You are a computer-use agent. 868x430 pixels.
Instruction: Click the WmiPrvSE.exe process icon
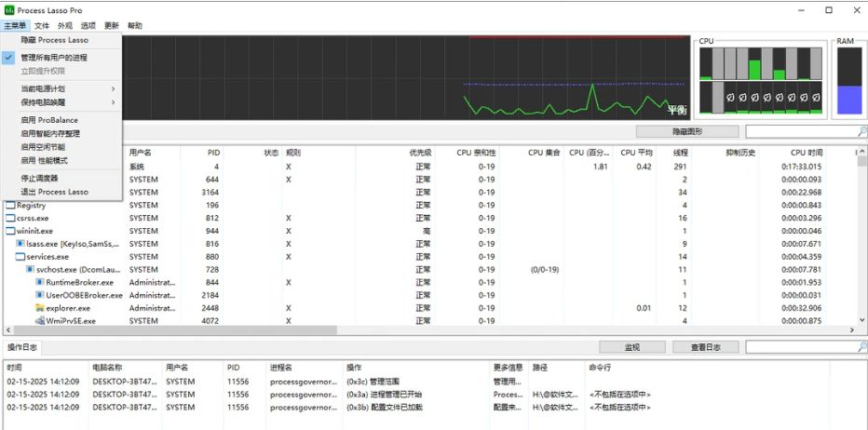[x=40, y=320]
